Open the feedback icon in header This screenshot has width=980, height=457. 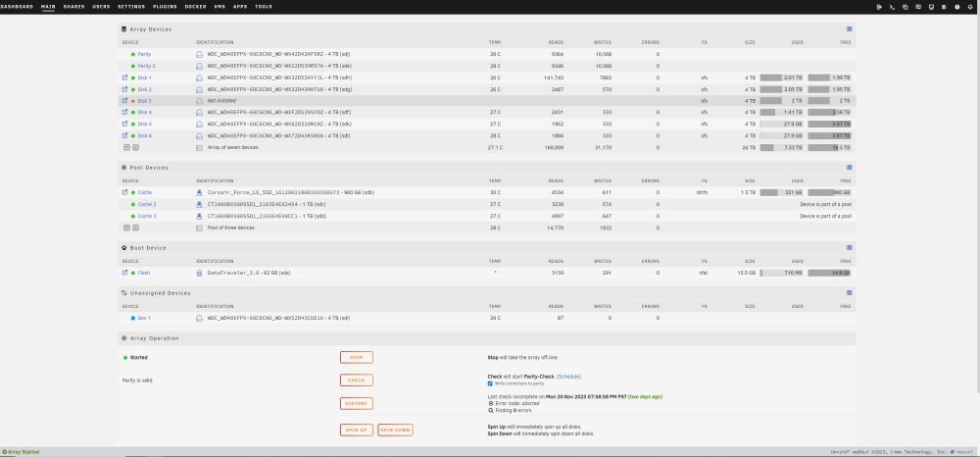click(918, 7)
